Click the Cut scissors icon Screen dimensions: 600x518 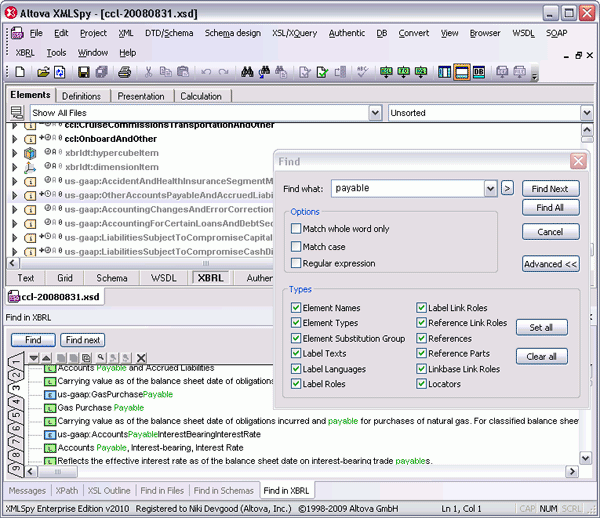[x=148, y=72]
